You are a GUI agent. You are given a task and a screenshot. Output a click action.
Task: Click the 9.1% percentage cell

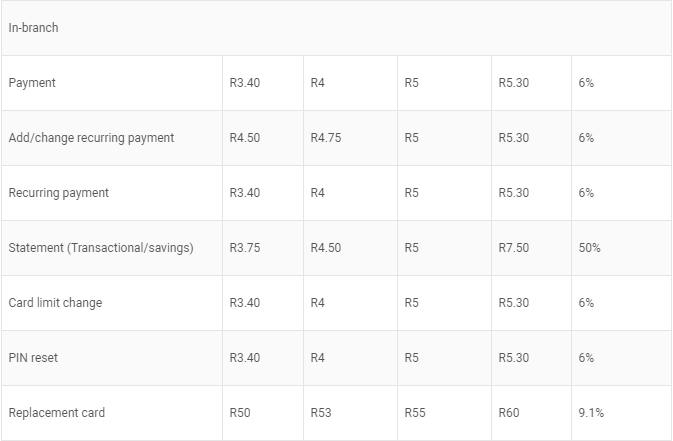590,413
